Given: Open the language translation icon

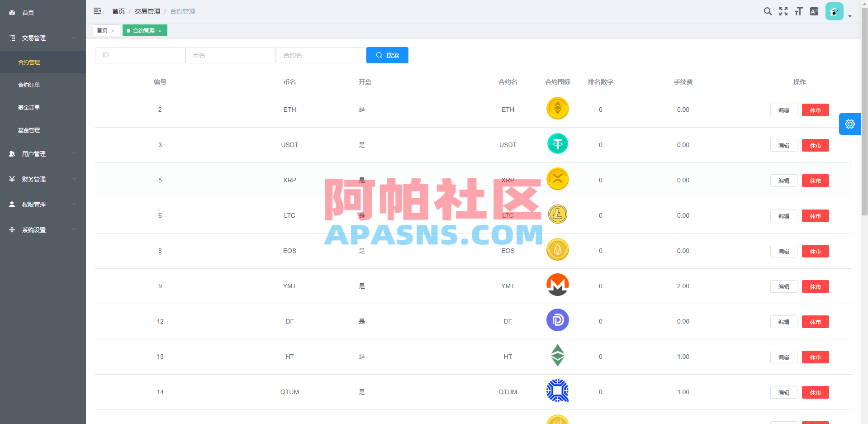Looking at the screenshot, I should click(x=814, y=11).
